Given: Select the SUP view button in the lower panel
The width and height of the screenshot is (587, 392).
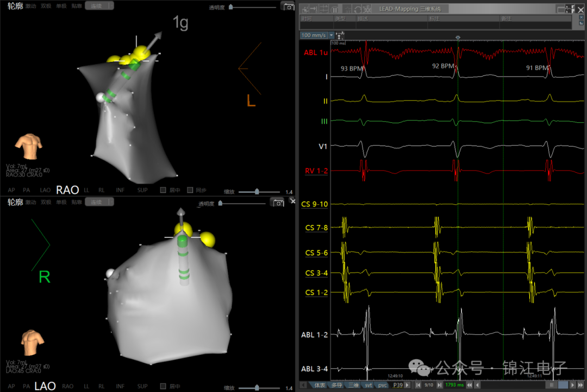Looking at the screenshot, I should click(x=142, y=386).
